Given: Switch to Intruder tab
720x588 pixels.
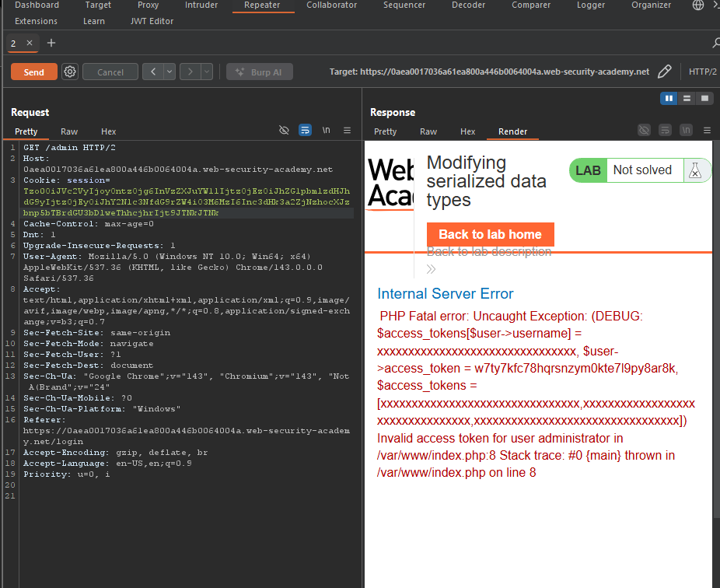Looking at the screenshot, I should tap(201, 5).
